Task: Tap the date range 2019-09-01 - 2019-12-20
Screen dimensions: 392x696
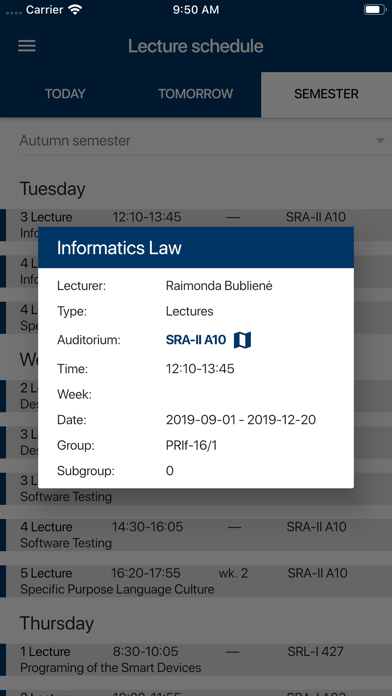Action: 241,420
